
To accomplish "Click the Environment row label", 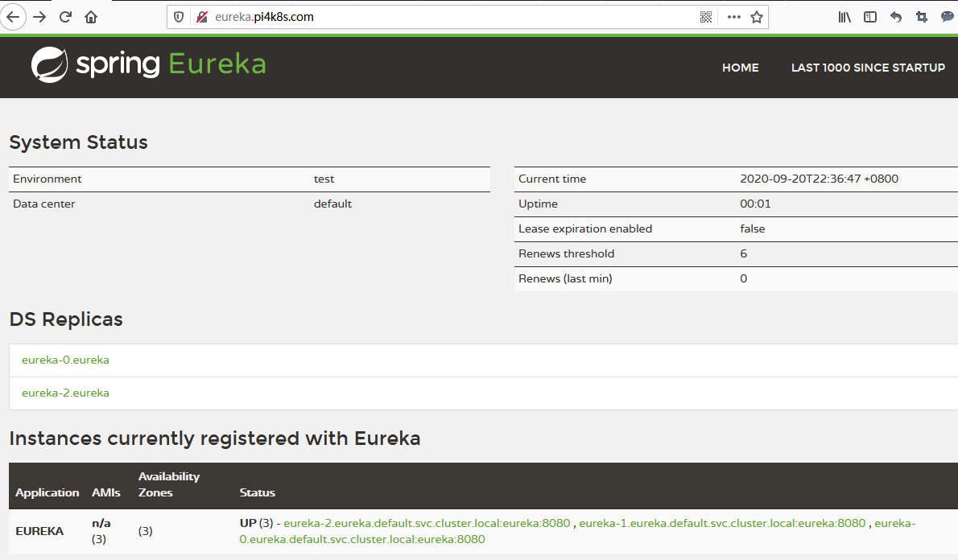I will (47, 179).
